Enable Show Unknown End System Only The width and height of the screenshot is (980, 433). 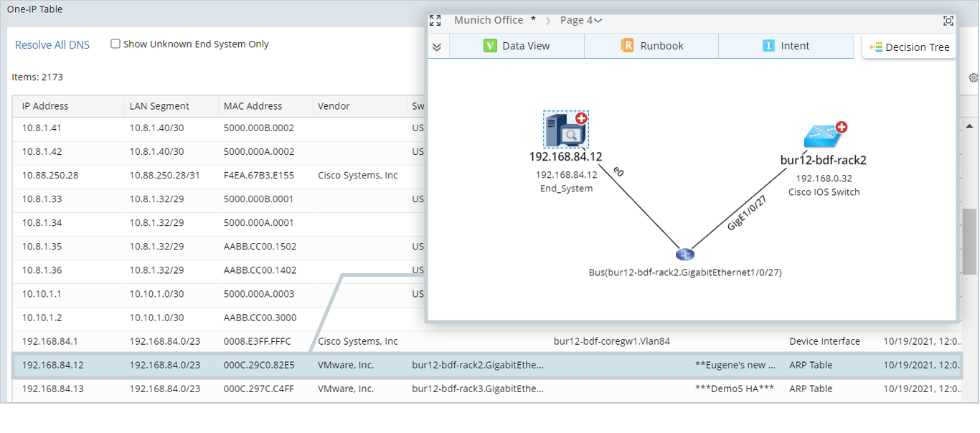click(116, 44)
